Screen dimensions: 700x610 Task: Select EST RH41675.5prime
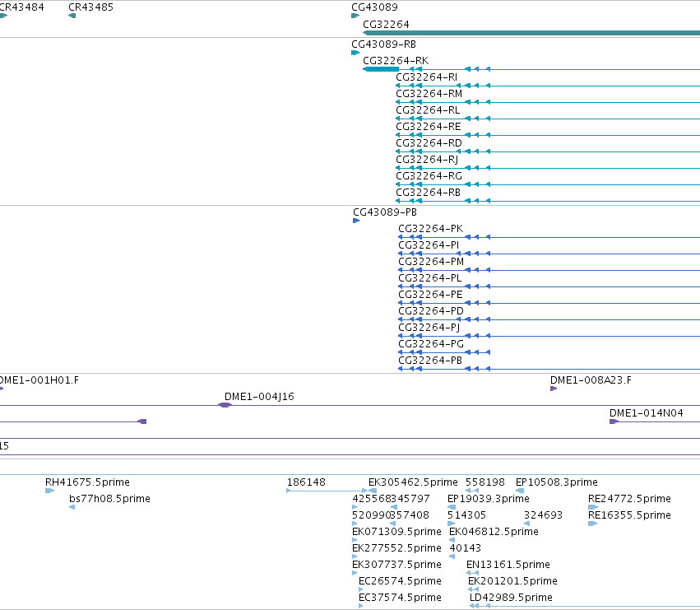87,482
